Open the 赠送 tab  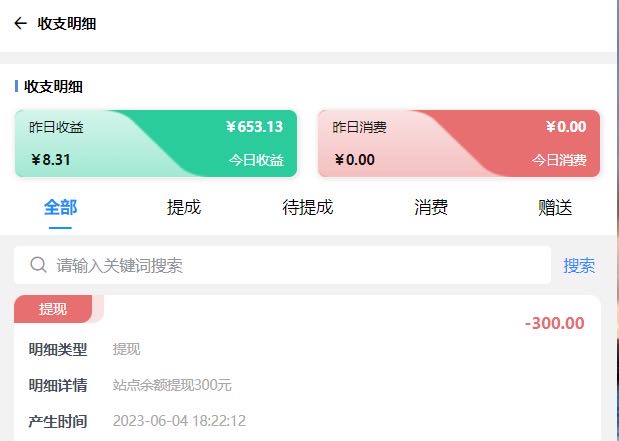click(555, 208)
